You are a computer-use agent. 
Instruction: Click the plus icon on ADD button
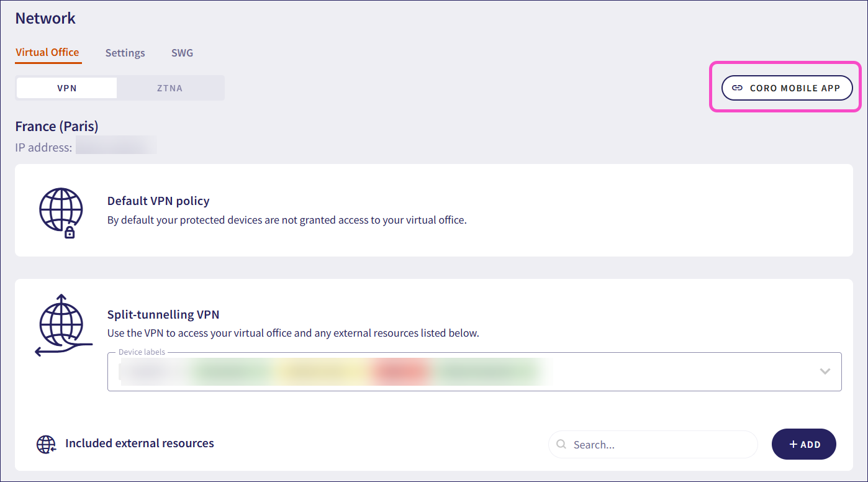tap(793, 445)
